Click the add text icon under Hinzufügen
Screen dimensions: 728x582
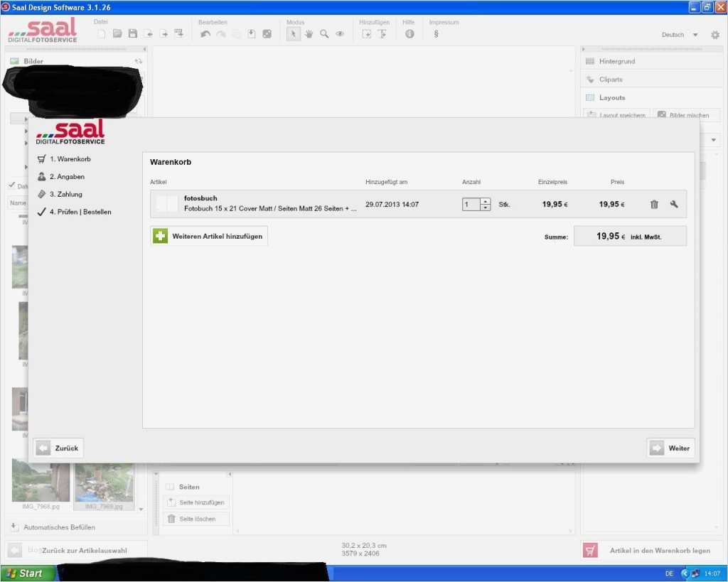pyautogui.click(x=382, y=34)
